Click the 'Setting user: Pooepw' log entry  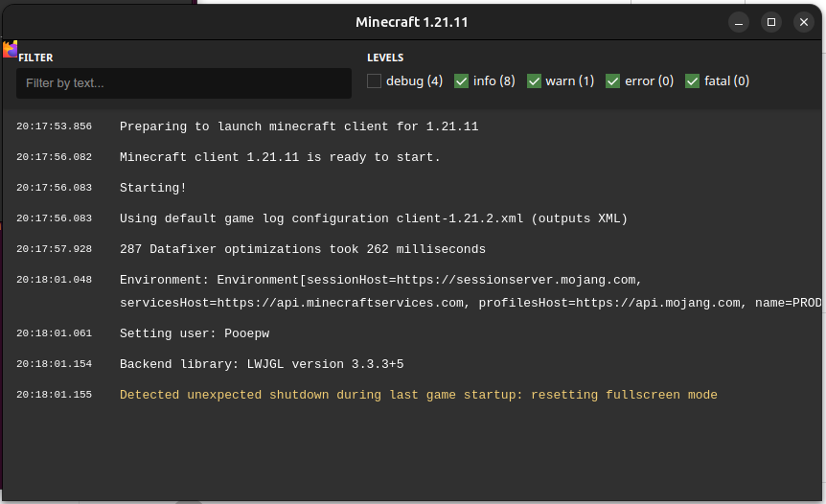(195, 333)
